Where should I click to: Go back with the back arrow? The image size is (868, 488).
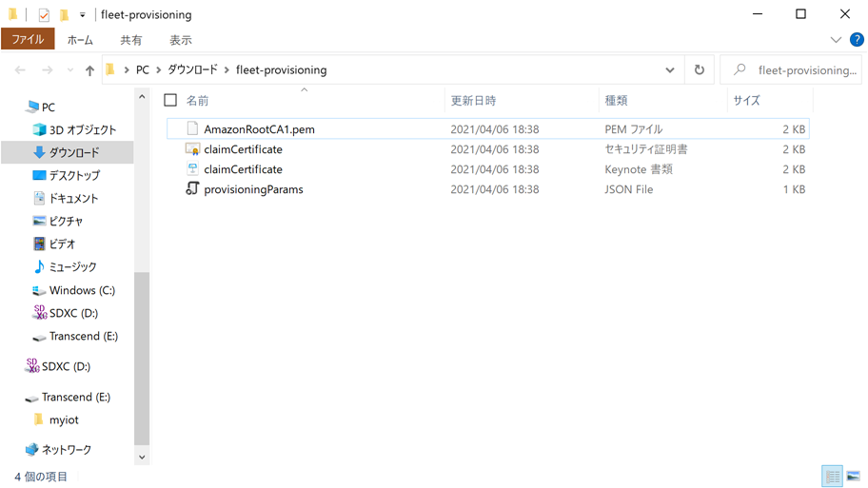(x=21, y=70)
